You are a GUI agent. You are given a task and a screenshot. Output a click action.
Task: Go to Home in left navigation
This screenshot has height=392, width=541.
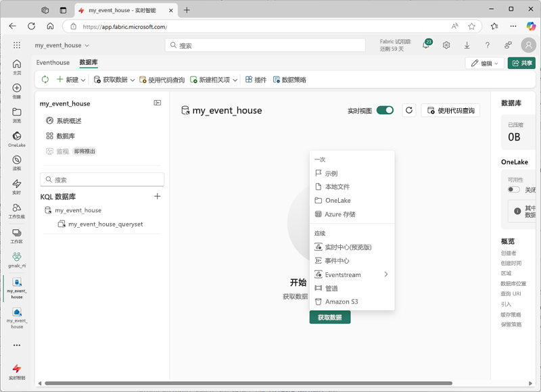click(16, 67)
